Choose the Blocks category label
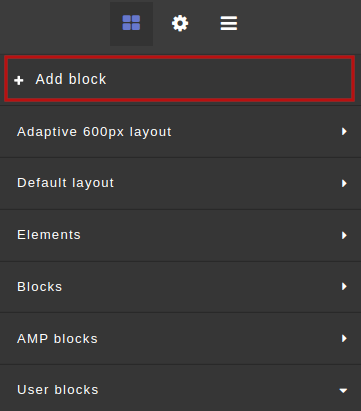361x411 pixels. [40, 287]
